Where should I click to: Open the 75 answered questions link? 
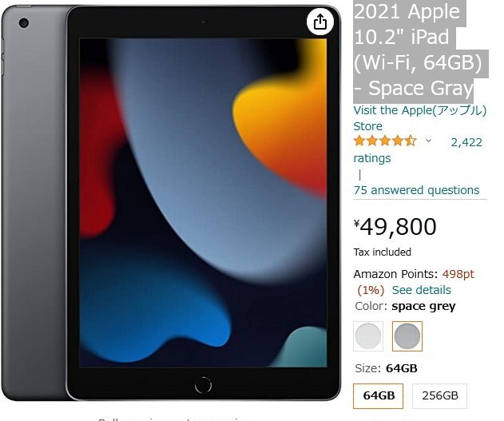416,190
